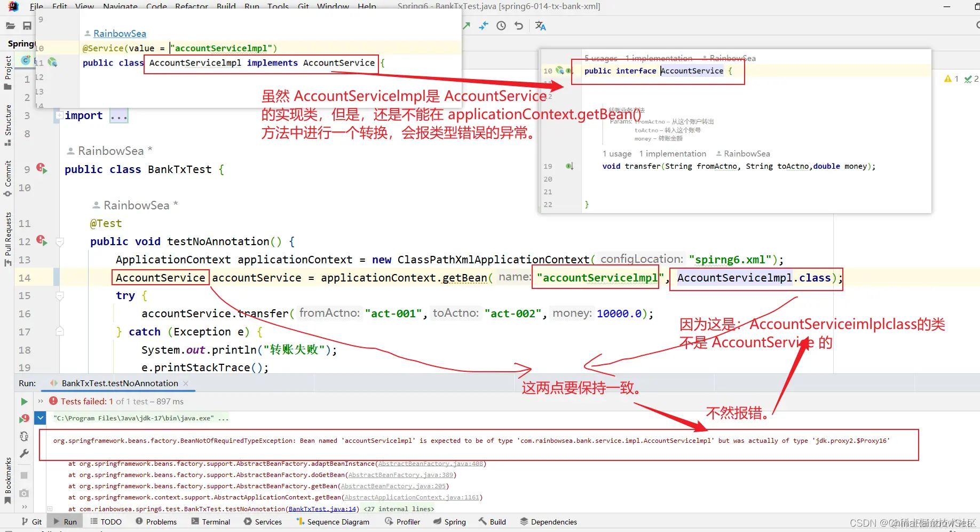The image size is (980, 532).
Task: Expand more actions chevrons below camera icon
Action: point(24,507)
